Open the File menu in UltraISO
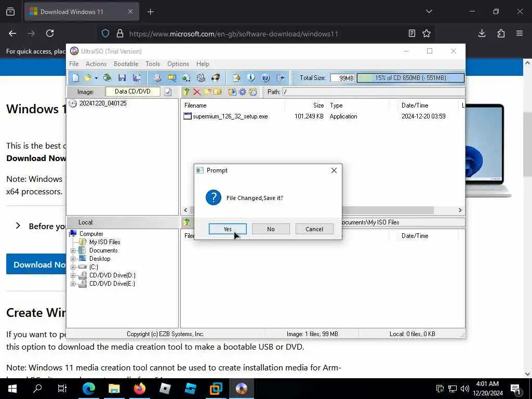The height and width of the screenshot is (399, 532). click(x=74, y=64)
